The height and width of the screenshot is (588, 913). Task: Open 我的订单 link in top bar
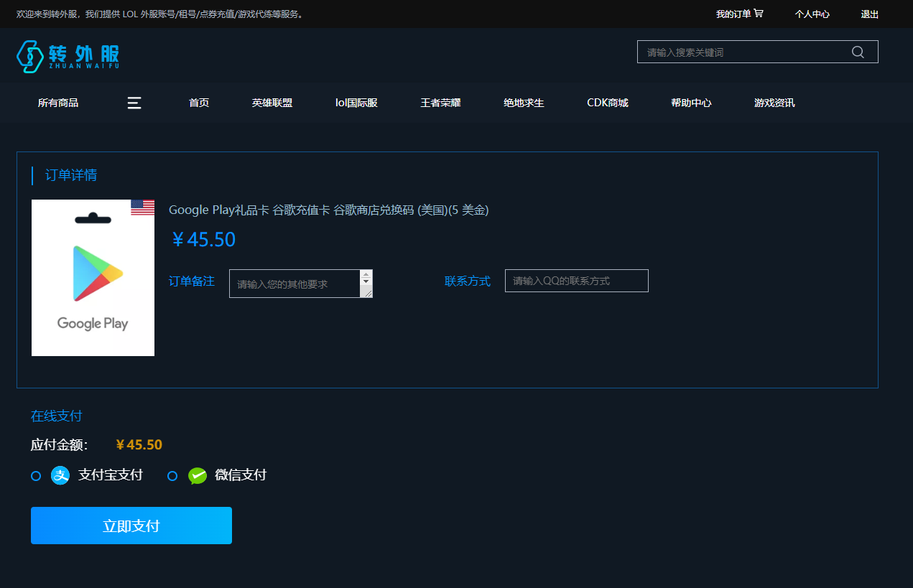click(739, 14)
